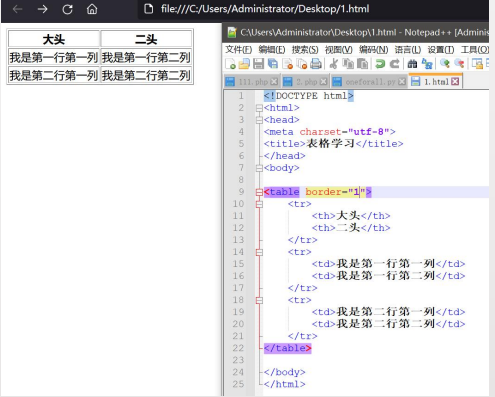
Task: Switch to the 2.php tab
Action: coord(306,82)
